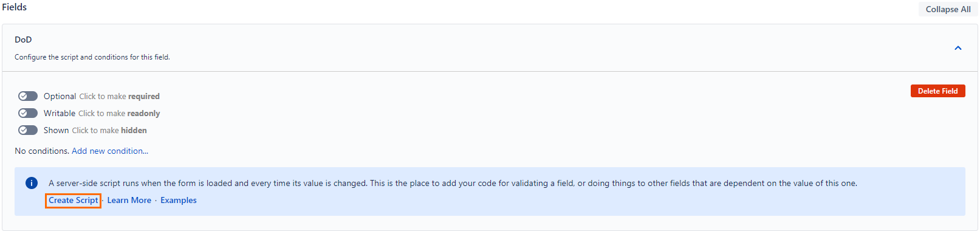Click the 'Configure the script and conditions' description
Image resolution: width=980 pixels, height=231 pixels.
point(92,57)
